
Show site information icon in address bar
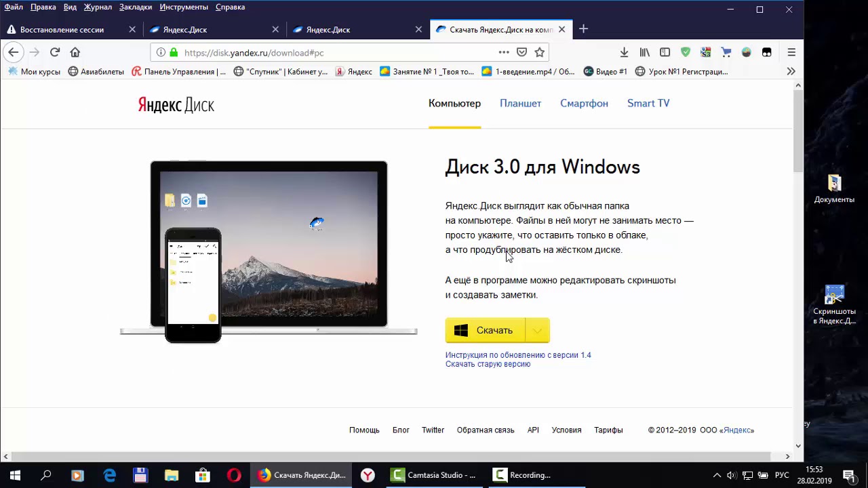(x=161, y=52)
